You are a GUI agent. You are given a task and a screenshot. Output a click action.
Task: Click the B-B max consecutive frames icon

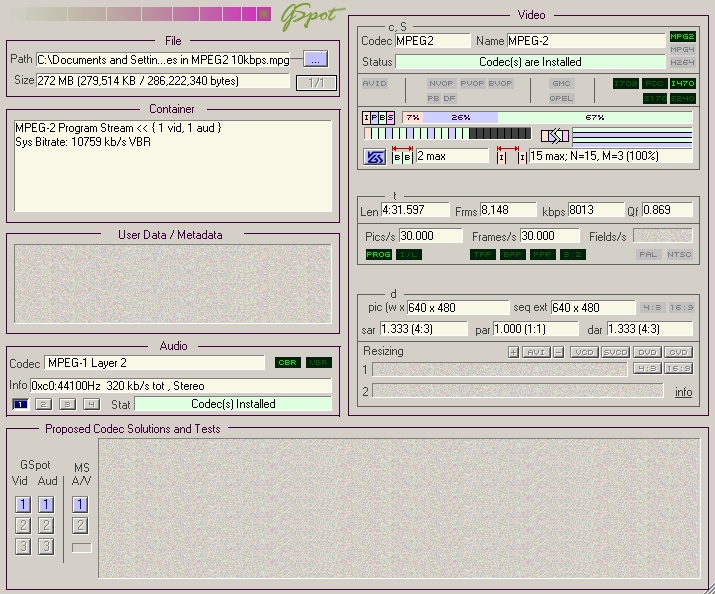click(x=402, y=156)
